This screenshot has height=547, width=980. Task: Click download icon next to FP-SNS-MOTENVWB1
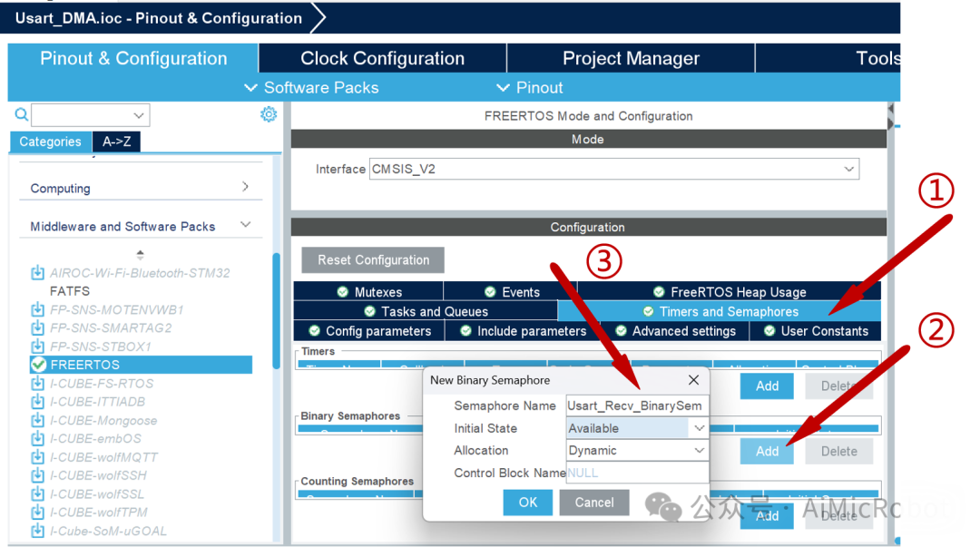pos(38,309)
